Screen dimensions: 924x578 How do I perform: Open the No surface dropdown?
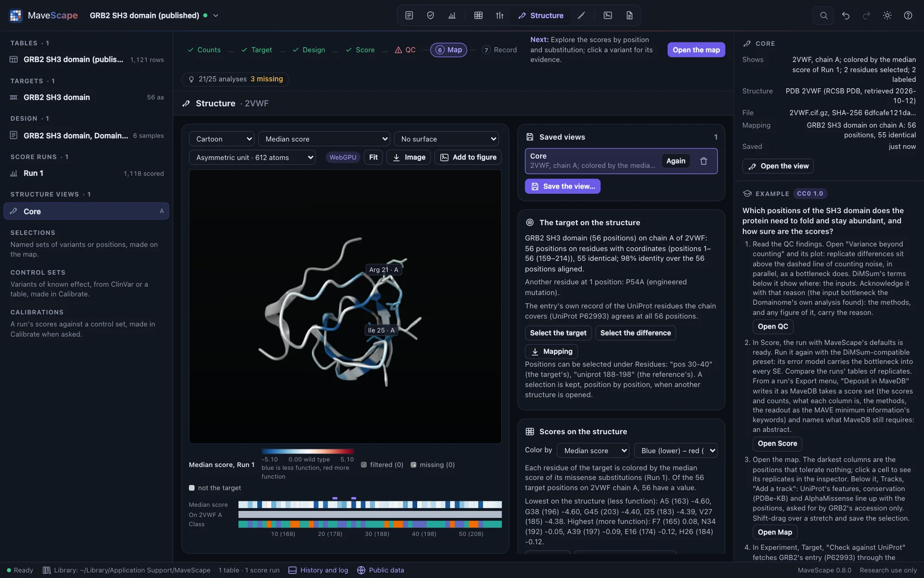pyautogui.click(x=446, y=139)
